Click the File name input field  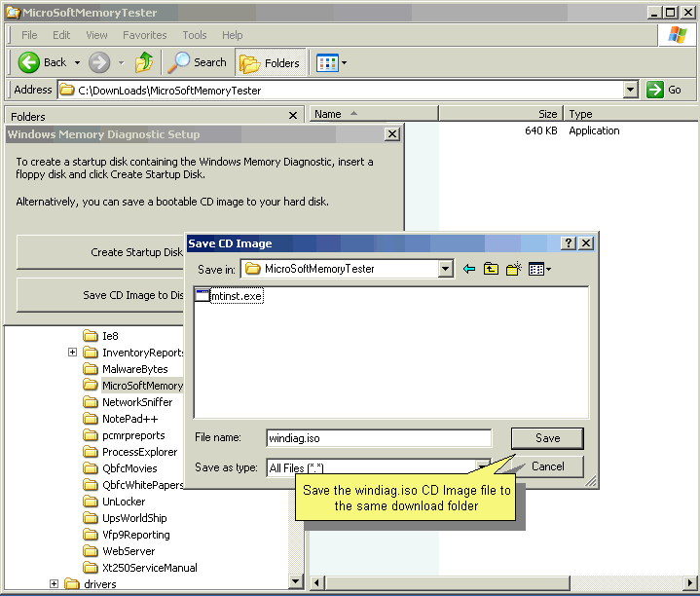[379, 438]
